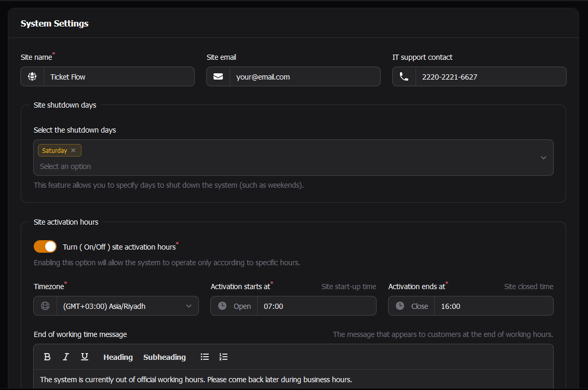Click the phone icon beside IT support contact
This screenshot has width=588, height=390.
tap(404, 76)
